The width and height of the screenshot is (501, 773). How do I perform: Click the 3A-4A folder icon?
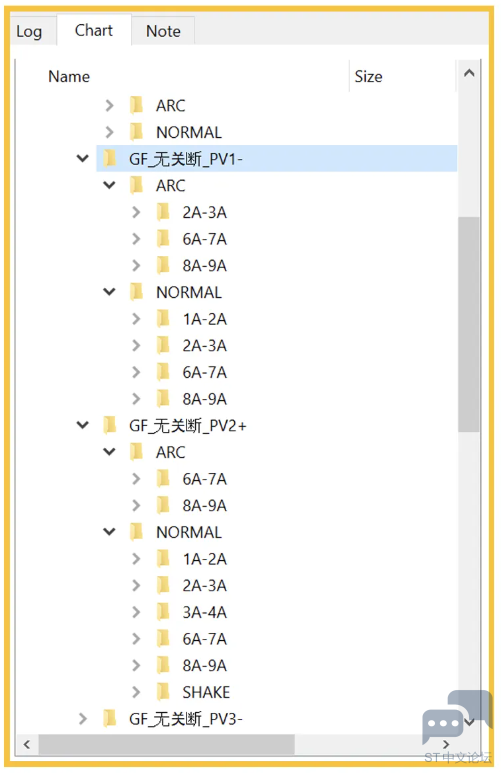pos(163,612)
